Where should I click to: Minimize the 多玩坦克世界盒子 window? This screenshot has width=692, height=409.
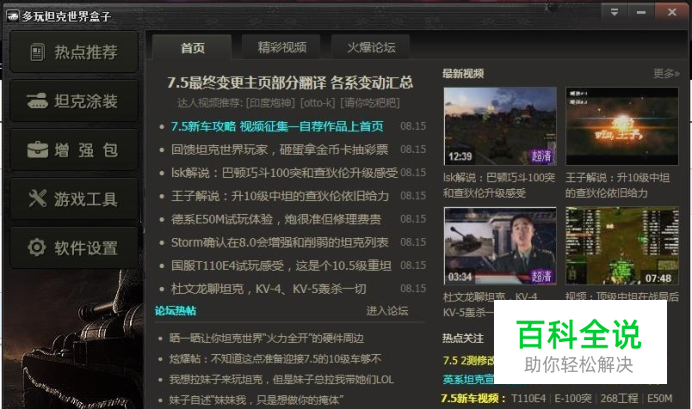tap(641, 12)
